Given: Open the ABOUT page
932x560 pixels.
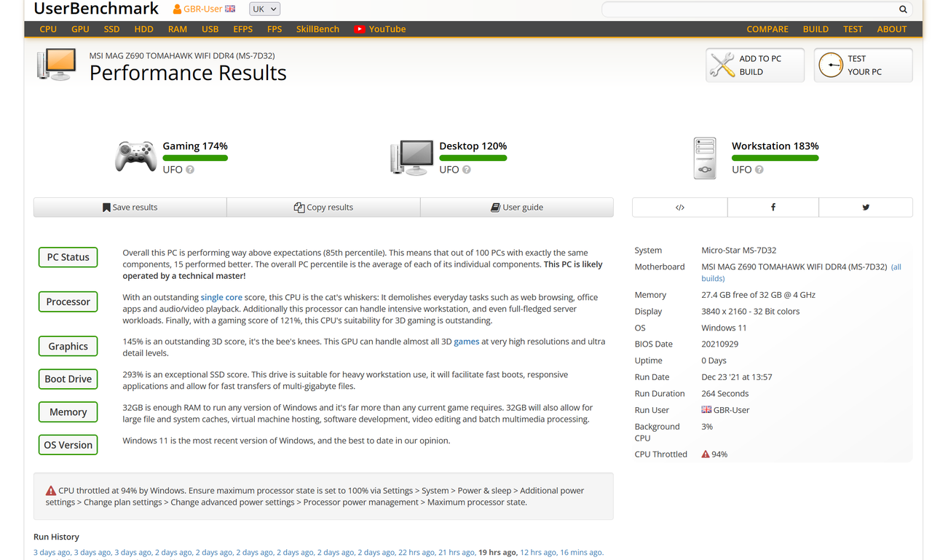Looking at the screenshot, I should pyautogui.click(x=892, y=29).
